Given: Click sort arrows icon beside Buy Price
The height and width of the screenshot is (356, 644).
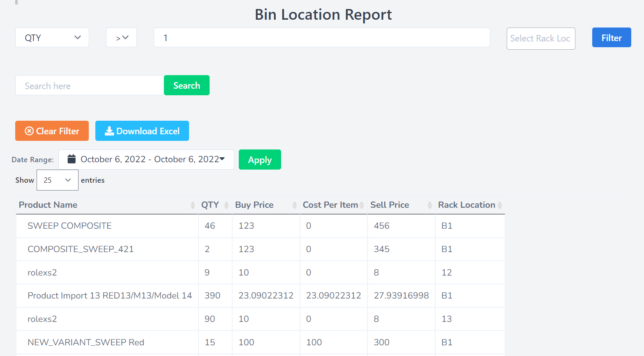Looking at the screenshot, I should click(x=295, y=205).
